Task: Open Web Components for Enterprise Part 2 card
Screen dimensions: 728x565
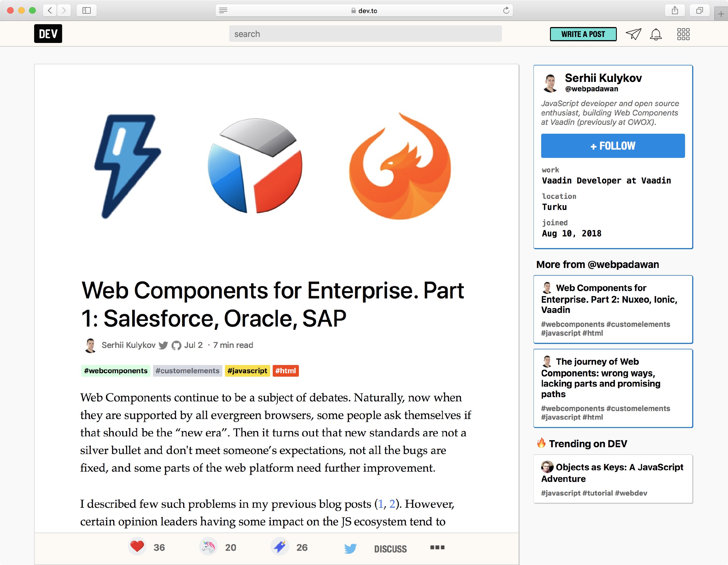Action: point(613,309)
